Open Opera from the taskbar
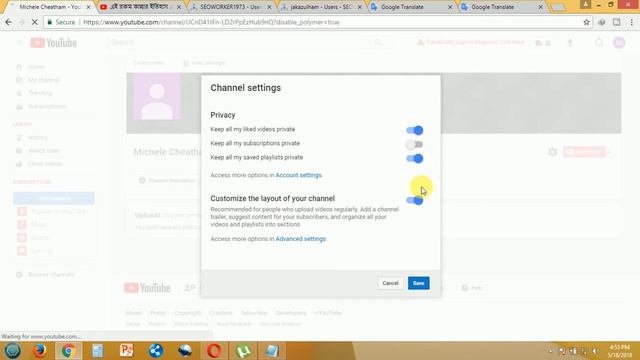The image size is (640, 360). coord(214,351)
